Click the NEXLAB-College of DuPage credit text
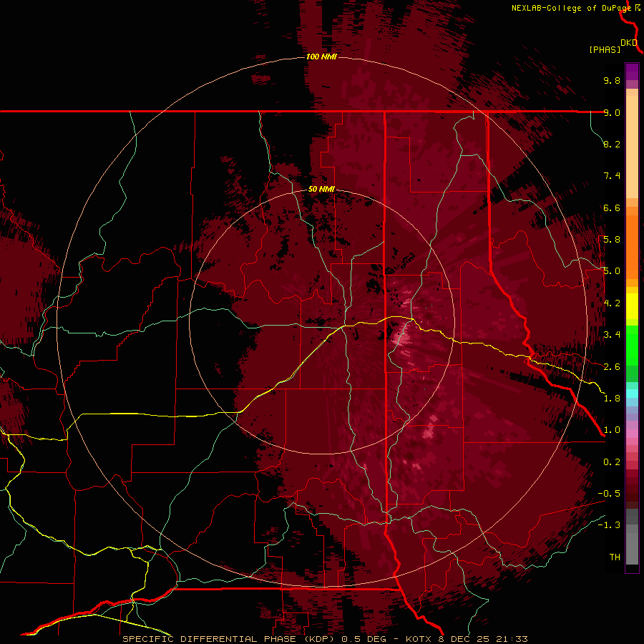Image resolution: width=644 pixels, height=644 pixels. click(571, 8)
